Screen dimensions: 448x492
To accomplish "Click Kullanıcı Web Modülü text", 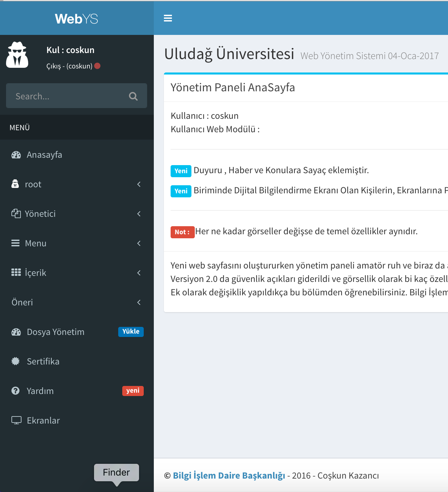I will [x=215, y=129].
